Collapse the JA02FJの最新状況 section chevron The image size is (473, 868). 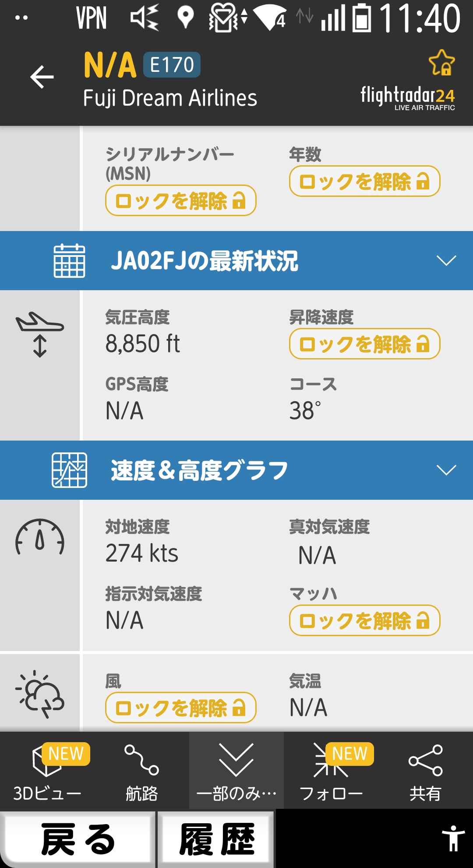[x=446, y=261]
